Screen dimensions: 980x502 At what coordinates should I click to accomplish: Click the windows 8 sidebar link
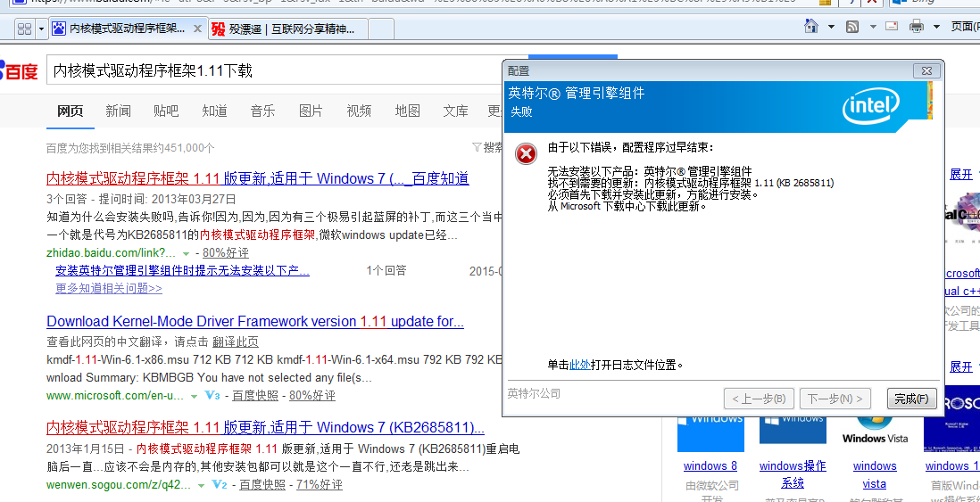click(710, 465)
